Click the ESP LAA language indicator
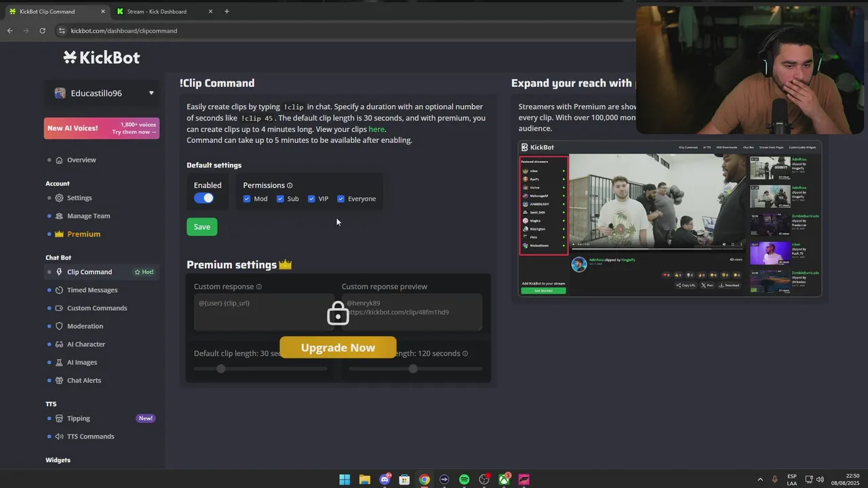Image resolution: width=868 pixels, height=488 pixels. [792, 479]
